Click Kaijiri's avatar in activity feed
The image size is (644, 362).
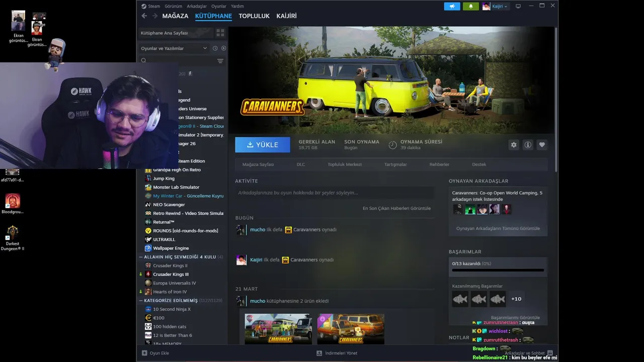(x=242, y=260)
